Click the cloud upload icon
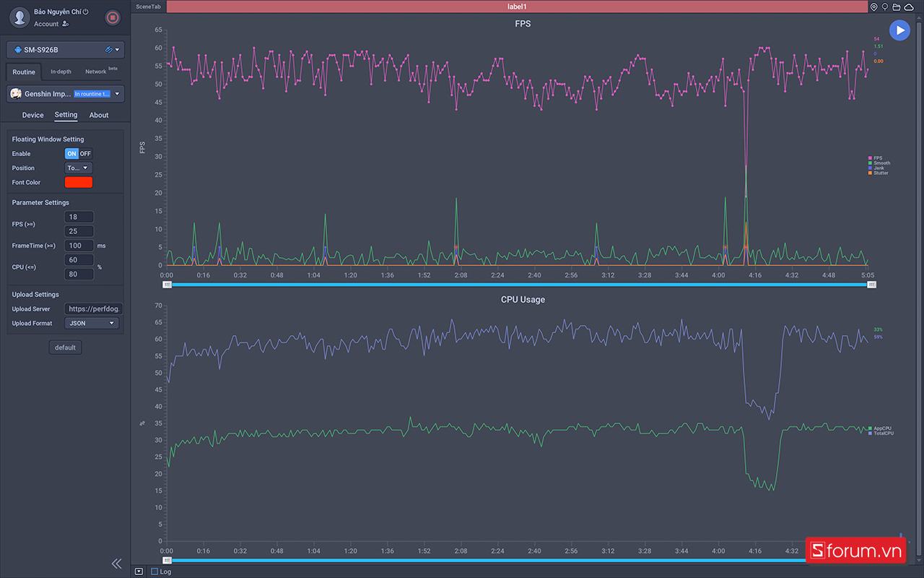Viewport: 924px width, 578px height. [908, 7]
